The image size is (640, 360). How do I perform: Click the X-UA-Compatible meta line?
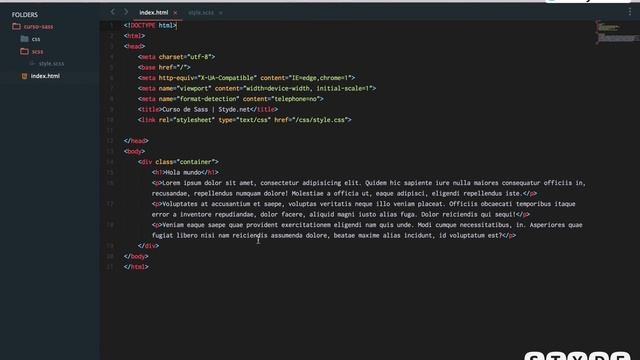pyautogui.click(x=247, y=78)
